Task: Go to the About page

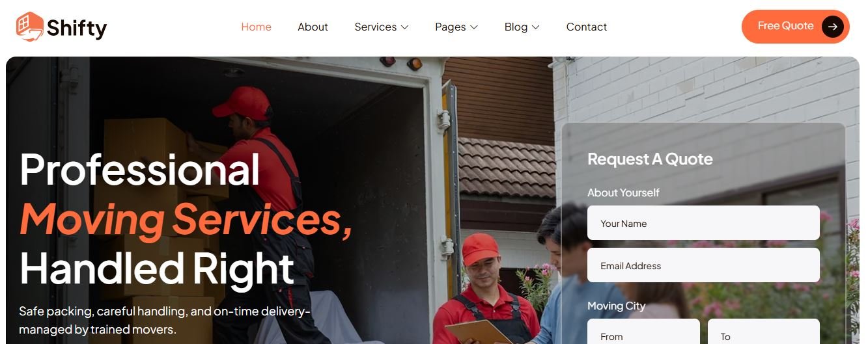Action: (x=313, y=27)
